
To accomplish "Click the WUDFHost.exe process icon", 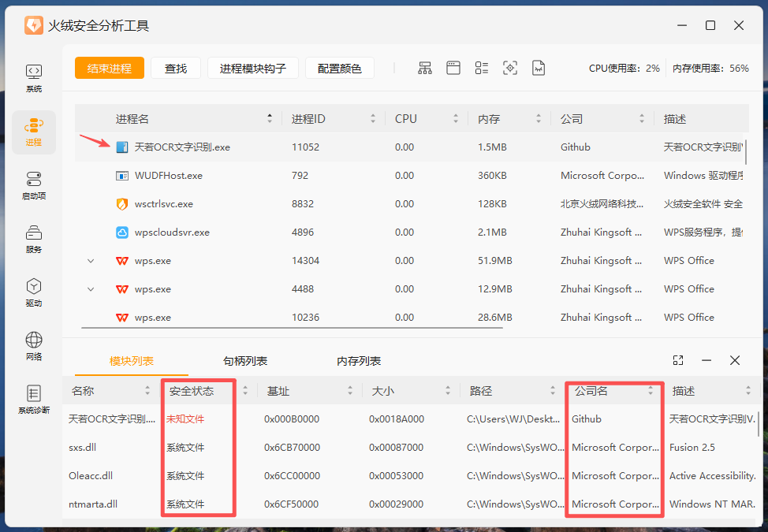I will [x=122, y=175].
